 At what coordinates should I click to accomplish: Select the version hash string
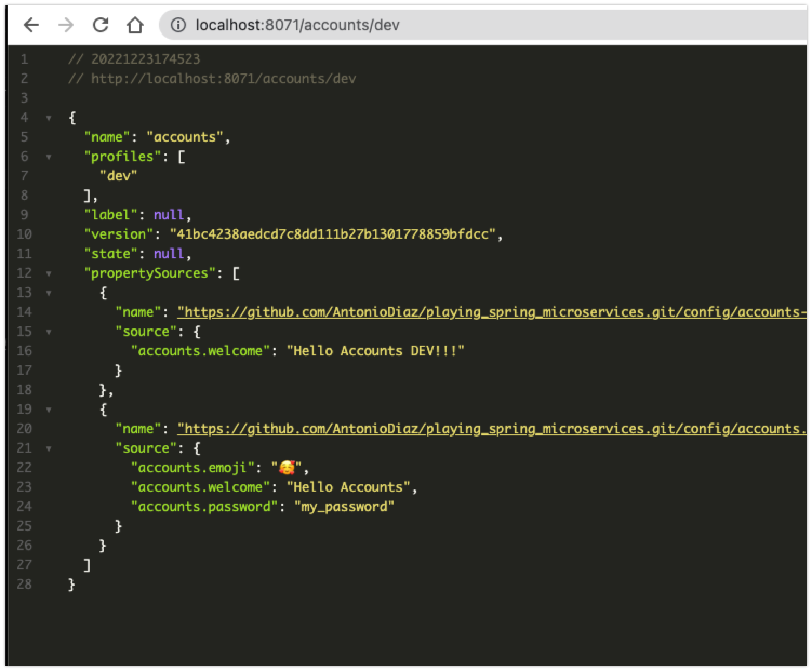tap(333, 234)
